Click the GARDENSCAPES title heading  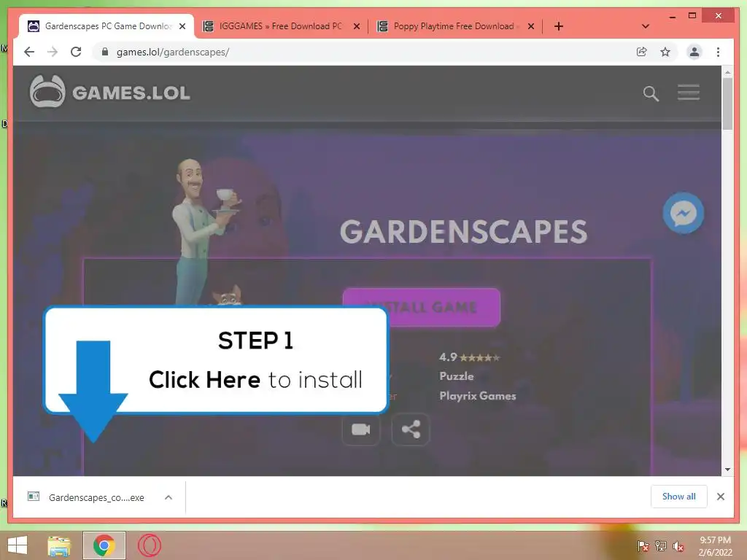[463, 231]
